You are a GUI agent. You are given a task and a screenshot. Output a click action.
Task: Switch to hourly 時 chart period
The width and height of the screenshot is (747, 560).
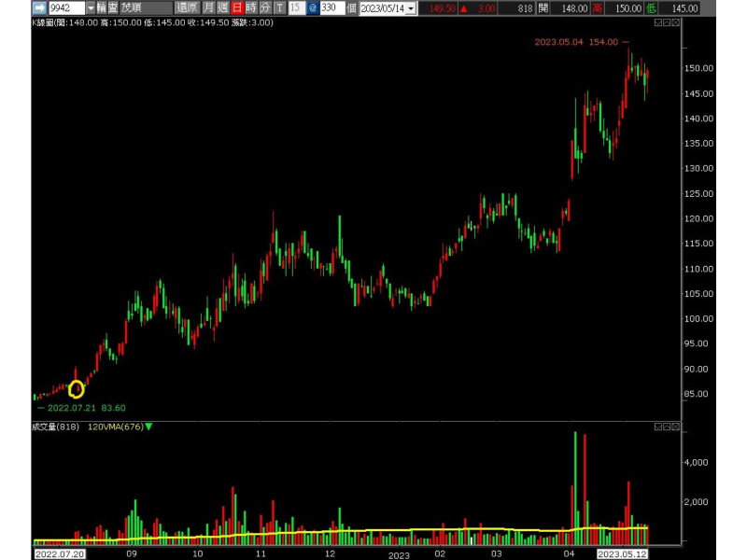pos(251,7)
